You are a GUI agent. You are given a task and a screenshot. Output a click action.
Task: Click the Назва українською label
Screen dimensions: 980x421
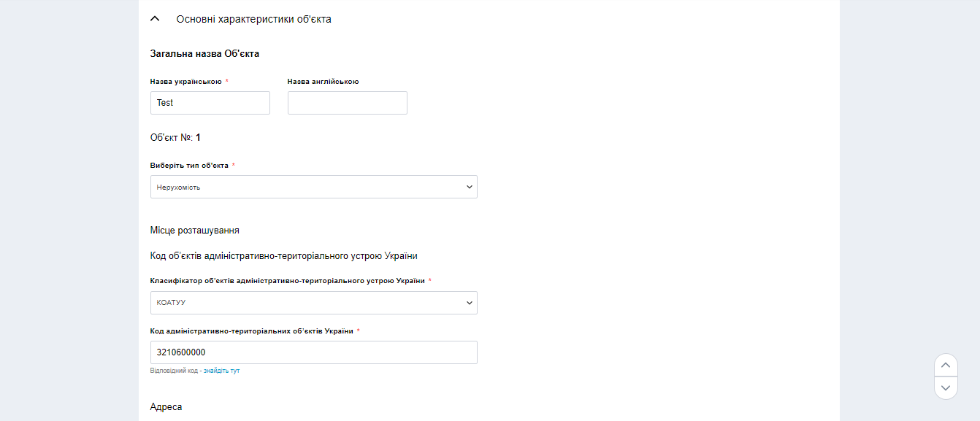[x=185, y=82]
